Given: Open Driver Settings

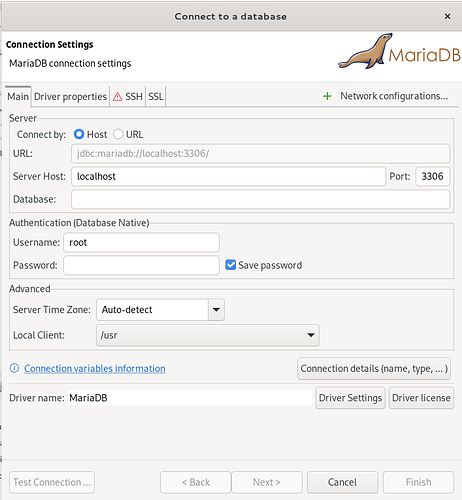Looking at the screenshot, I should click(x=350, y=398).
